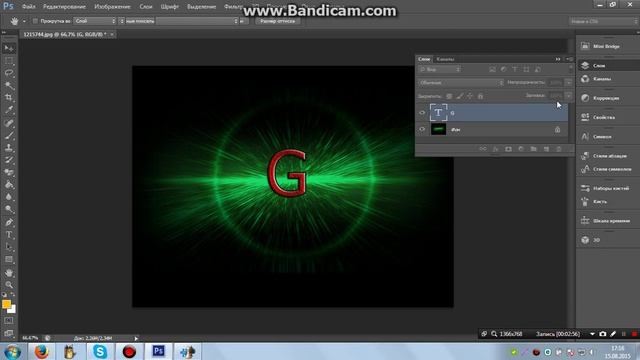
Task: Collapse the Layers panel with double arrows
Action: (x=558, y=59)
